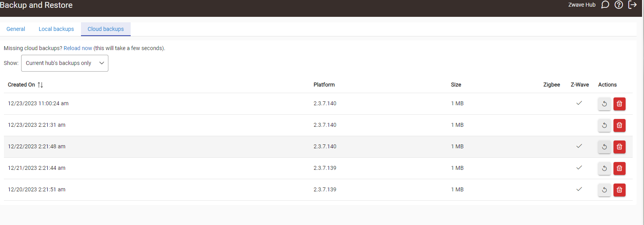Image resolution: width=644 pixels, height=225 pixels.
Task: Click the Z-Wave column header
Action: point(579,85)
